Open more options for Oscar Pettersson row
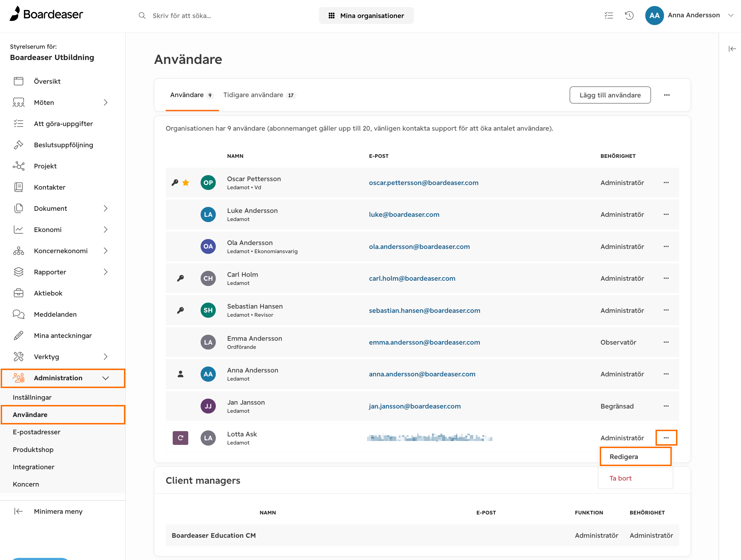741x560 pixels. point(666,183)
